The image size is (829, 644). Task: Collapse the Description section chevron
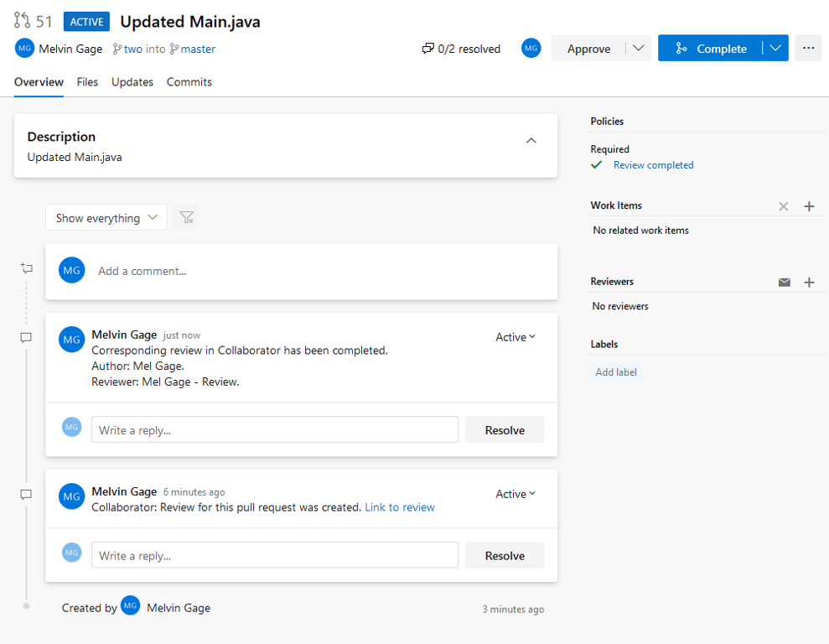point(531,141)
